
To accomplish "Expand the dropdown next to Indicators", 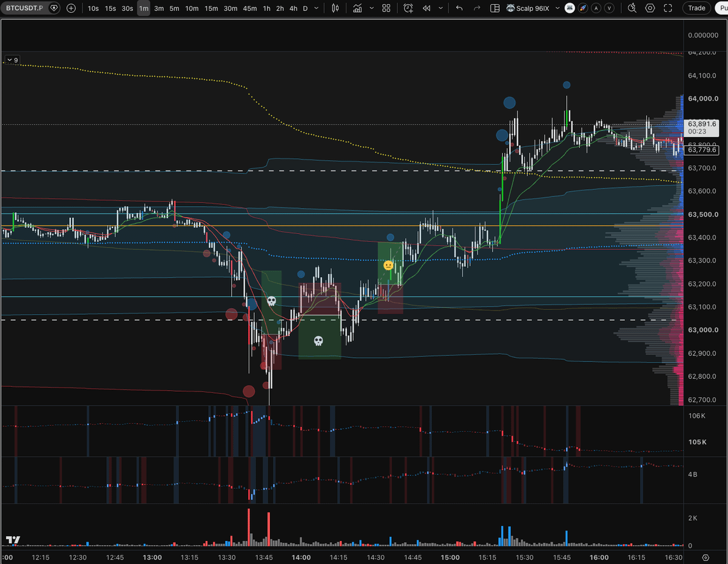I will coord(371,8).
